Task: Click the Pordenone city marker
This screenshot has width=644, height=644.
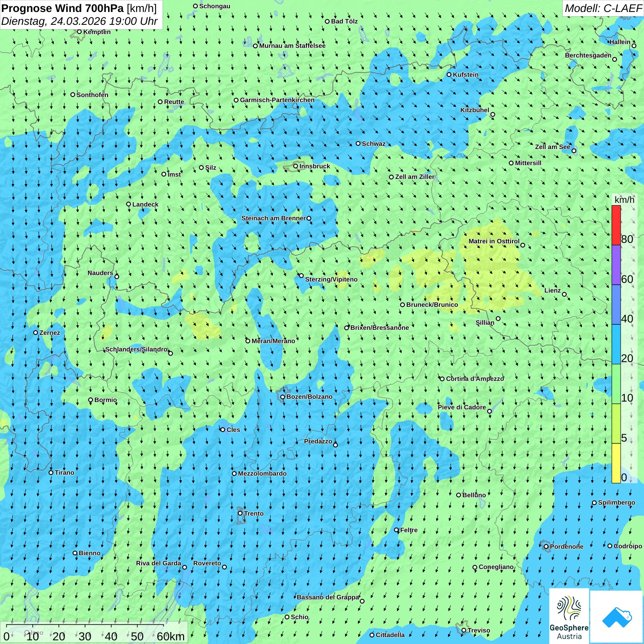Action: click(x=546, y=547)
